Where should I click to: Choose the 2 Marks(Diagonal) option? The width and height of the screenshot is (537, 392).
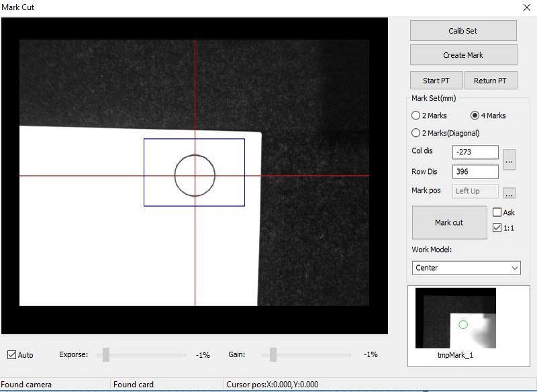tap(416, 133)
